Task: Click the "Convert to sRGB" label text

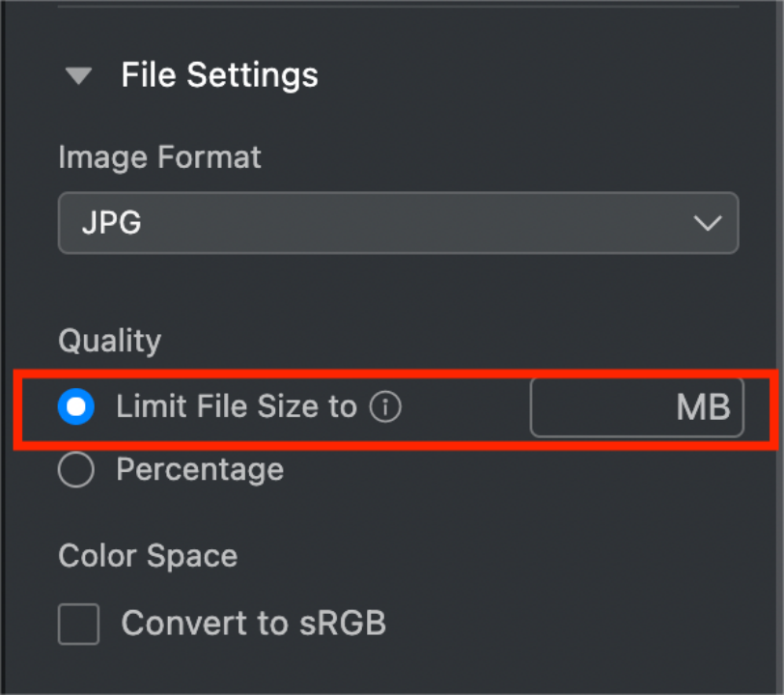Action: point(253,624)
